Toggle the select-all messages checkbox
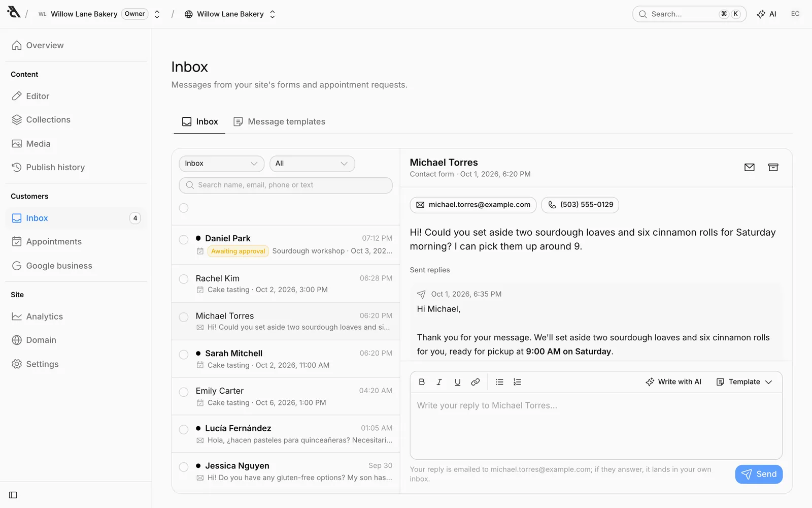 [184, 208]
